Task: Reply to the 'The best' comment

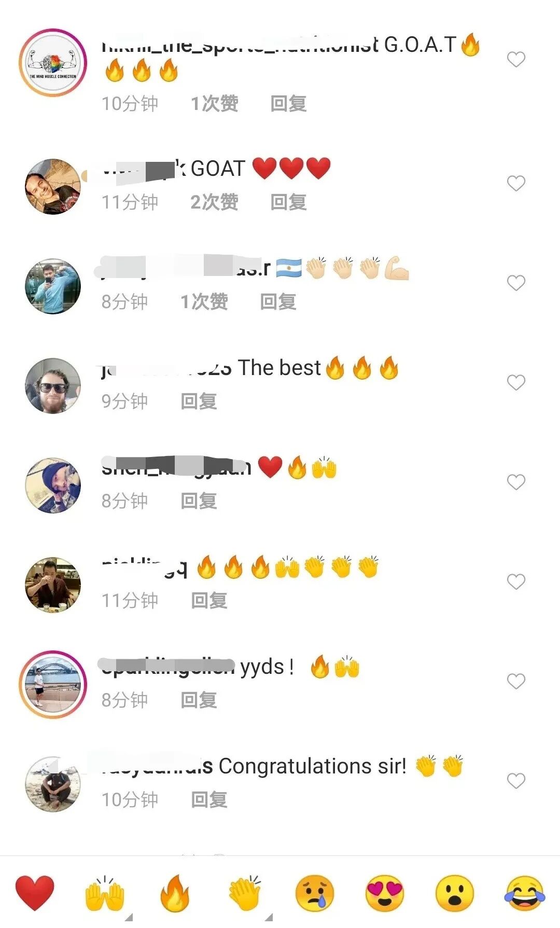Action: point(199,401)
